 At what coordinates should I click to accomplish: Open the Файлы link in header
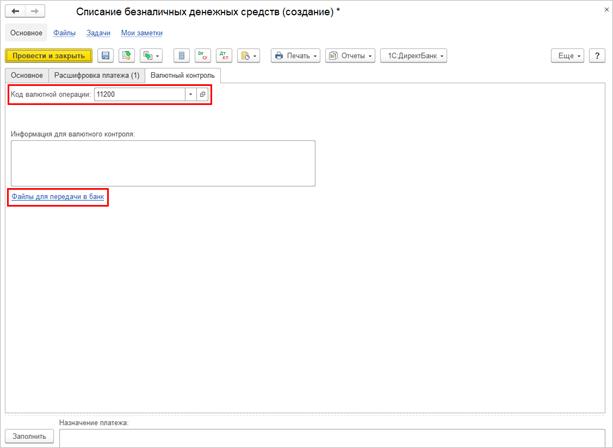click(64, 33)
